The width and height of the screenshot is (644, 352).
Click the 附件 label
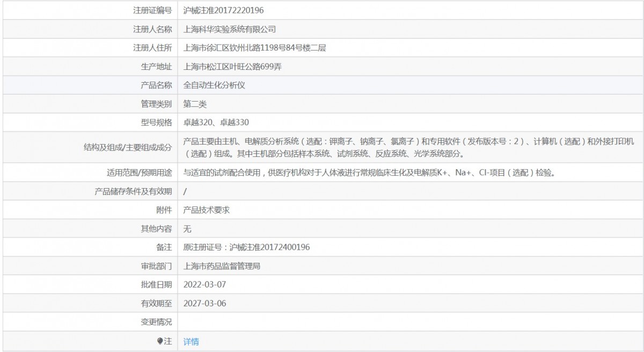click(164, 210)
